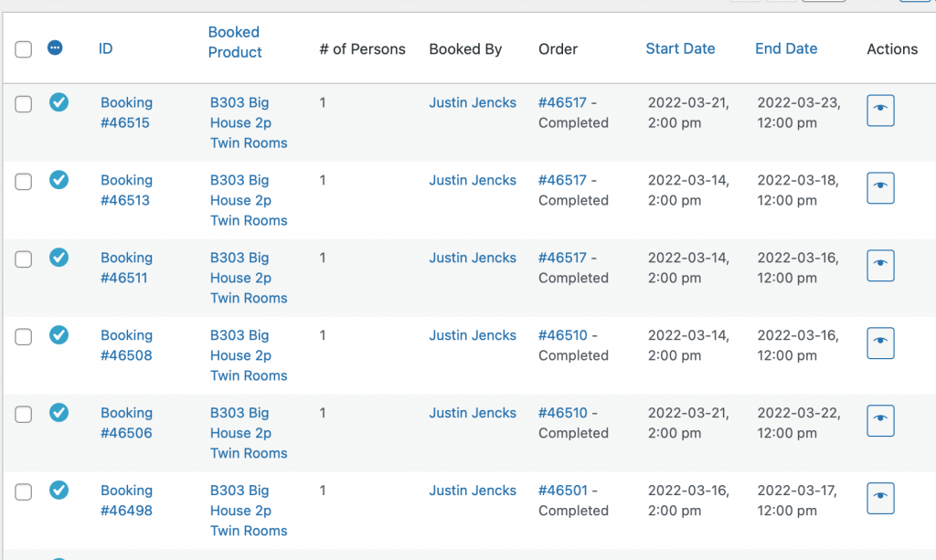Click status column header dots icon
Screen dimensions: 936x560
click(x=55, y=48)
